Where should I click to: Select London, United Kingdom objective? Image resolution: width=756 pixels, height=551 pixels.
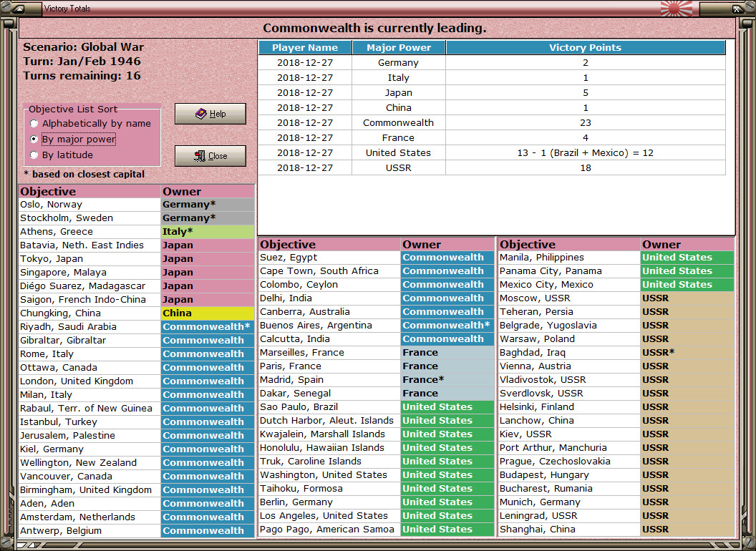pos(89,381)
